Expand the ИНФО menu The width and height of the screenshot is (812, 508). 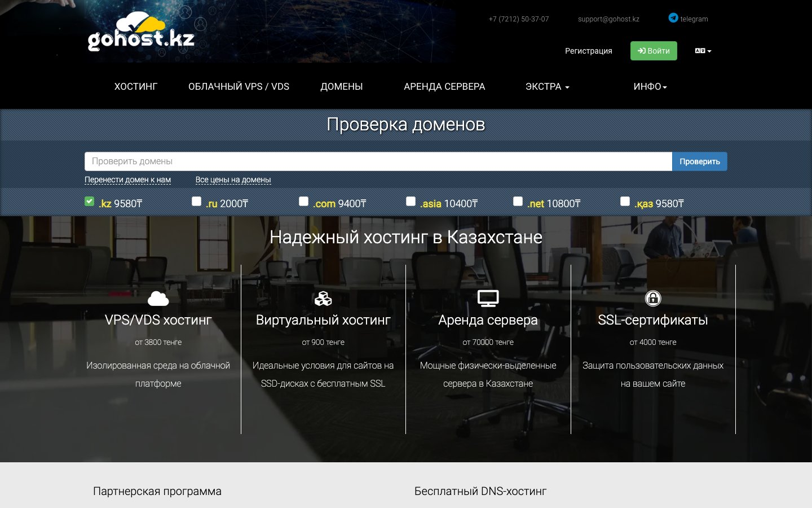(x=650, y=87)
